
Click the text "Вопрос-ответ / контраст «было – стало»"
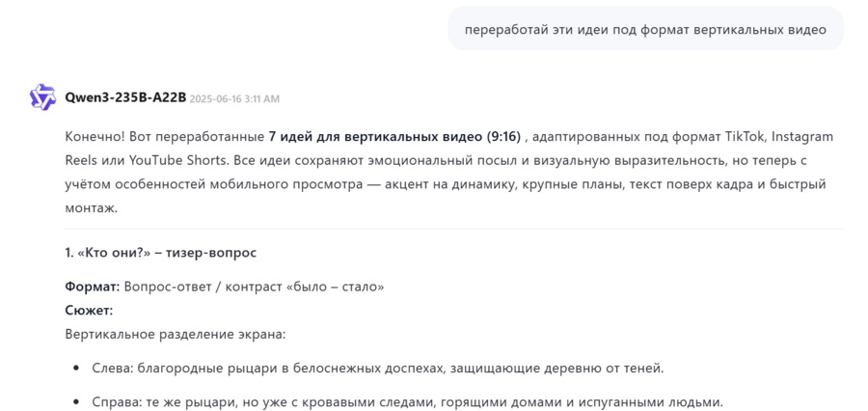pos(254,287)
